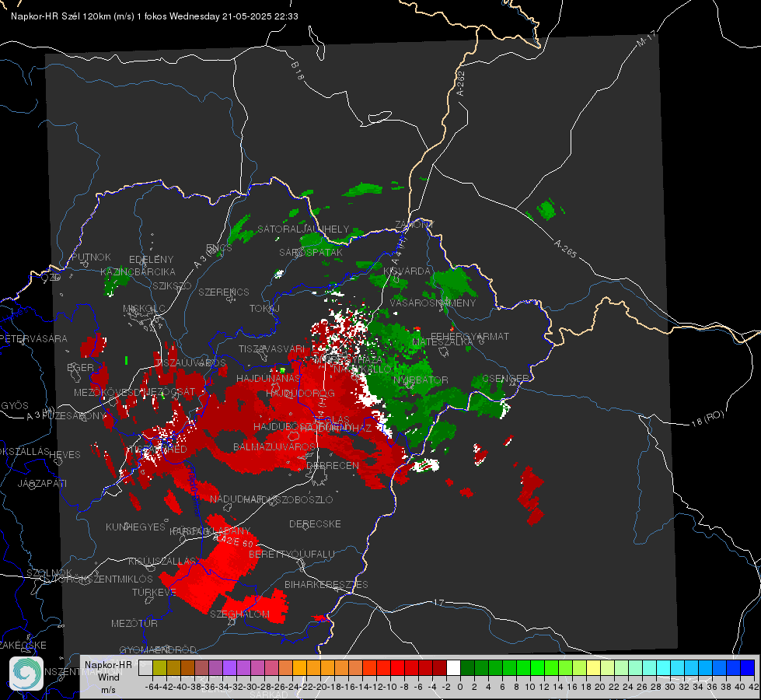Click the BERETTYOUJFALU label
761x700 pixels.
pyautogui.click(x=291, y=554)
